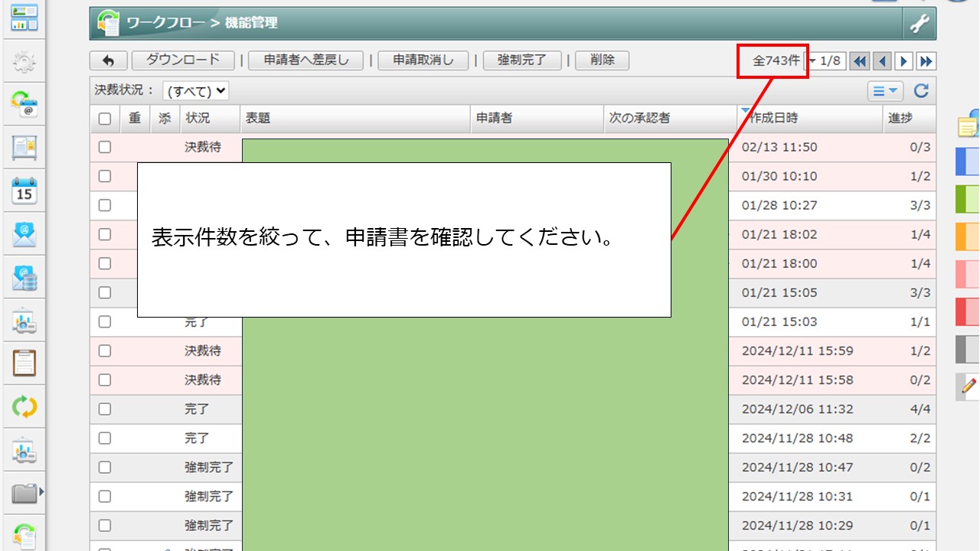This screenshot has height=551, width=980.
Task: Click the 申請者へ差戻し button
Action: (305, 60)
